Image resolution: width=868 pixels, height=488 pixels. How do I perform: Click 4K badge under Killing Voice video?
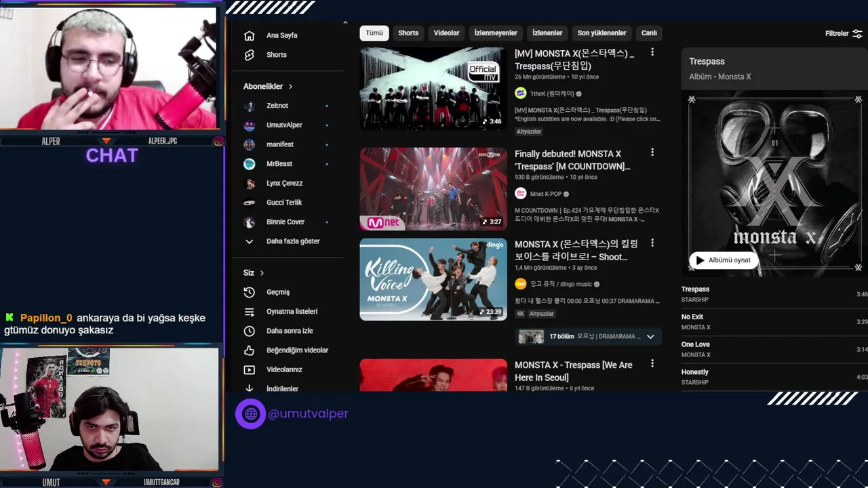pos(520,314)
